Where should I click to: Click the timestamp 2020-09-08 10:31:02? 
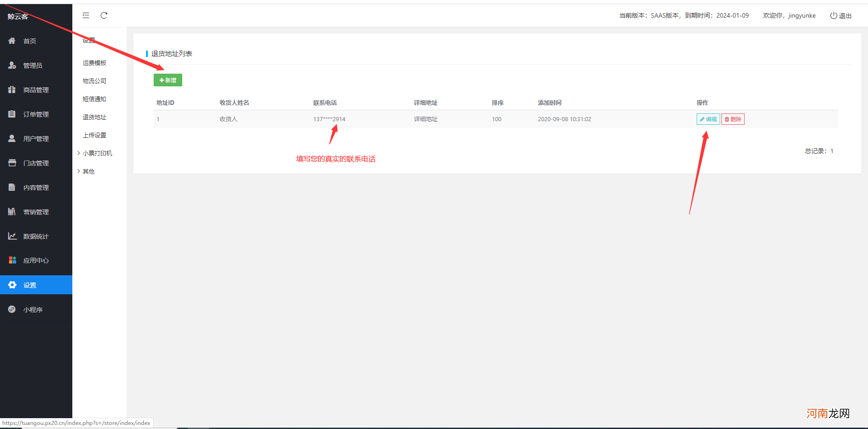tap(565, 119)
